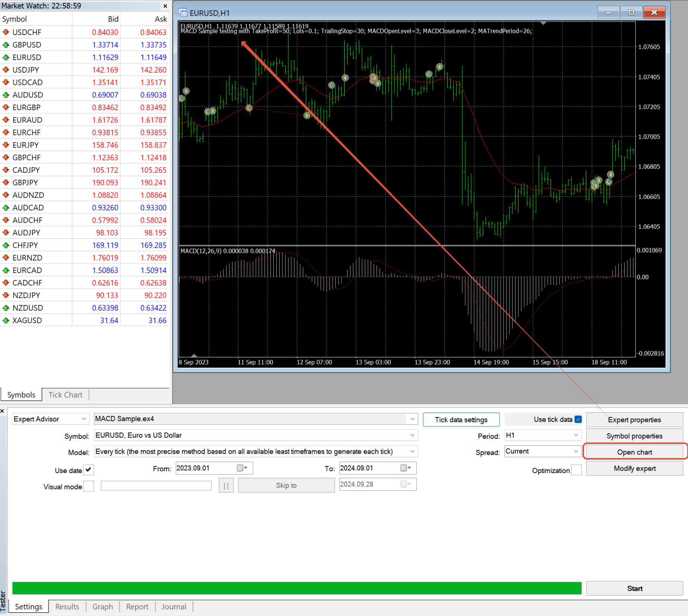
Task: Open the Skip to date dropdown
Action: pos(406,484)
